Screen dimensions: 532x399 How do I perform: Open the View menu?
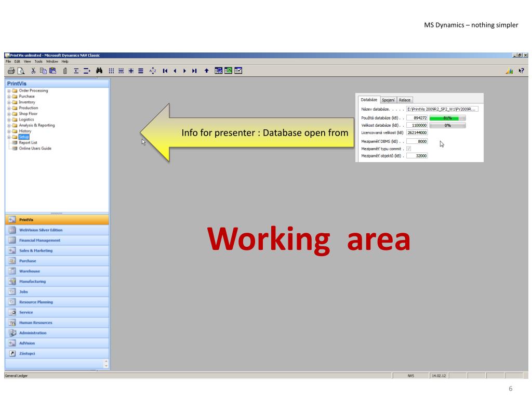pos(27,61)
